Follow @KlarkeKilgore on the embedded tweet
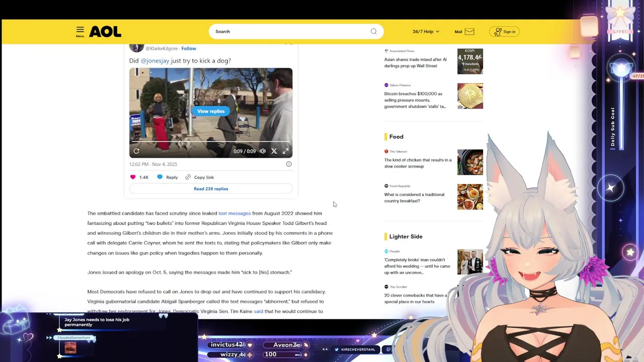The height and width of the screenshot is (362, 644). coord(189,48)
